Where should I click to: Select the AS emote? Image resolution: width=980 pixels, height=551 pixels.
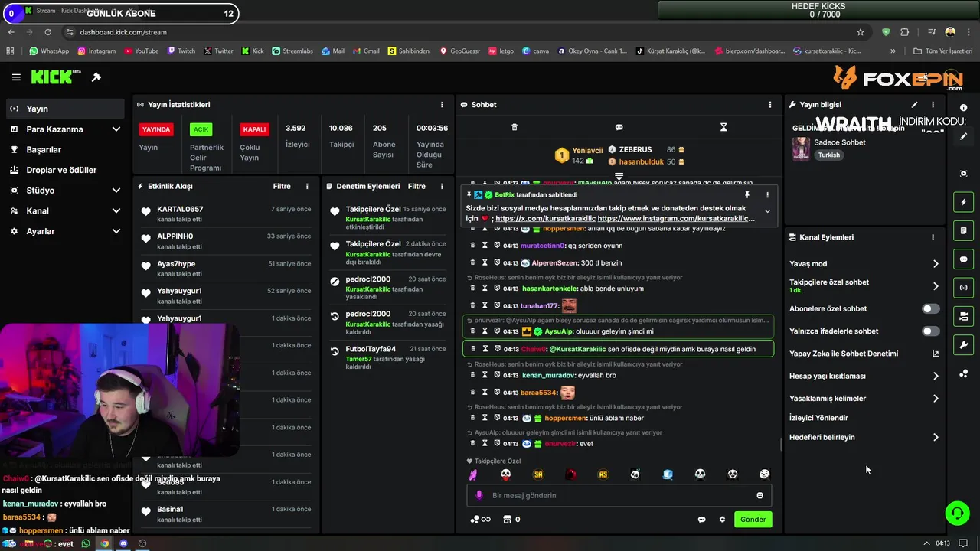click(603, 474)
